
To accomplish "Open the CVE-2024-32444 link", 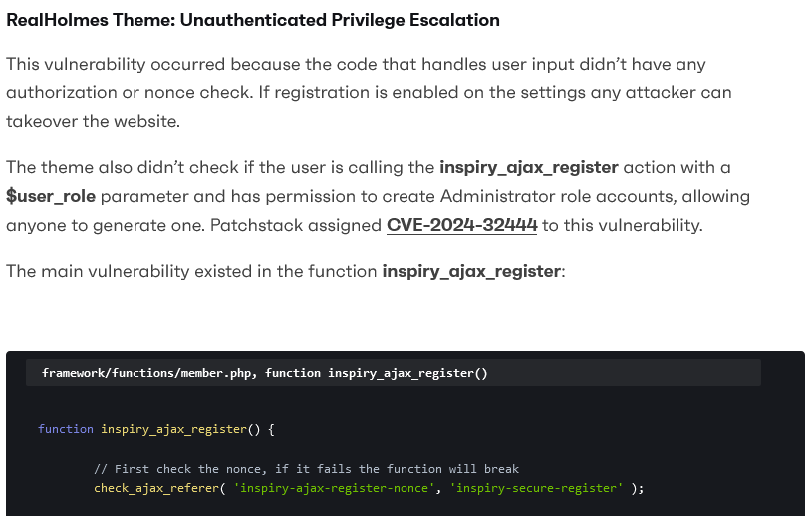I will pyautogui.click(x=461, y=225).
